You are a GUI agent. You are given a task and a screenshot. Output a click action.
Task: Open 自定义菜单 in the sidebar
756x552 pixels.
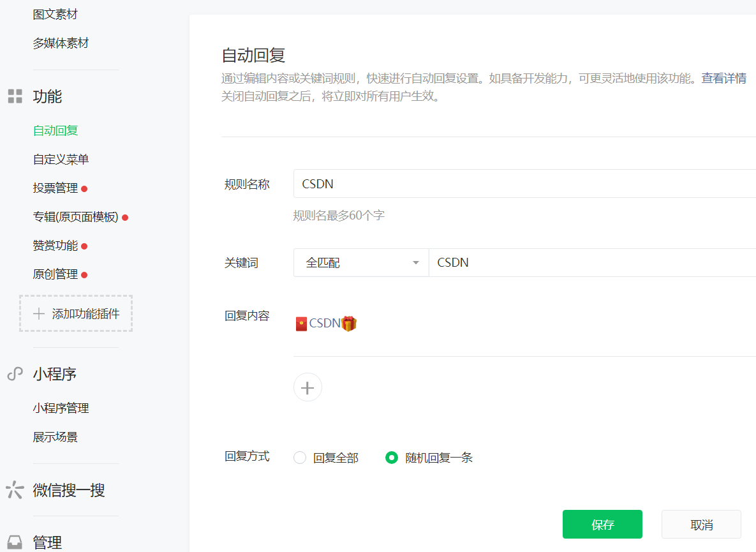(x=61, y=160)
